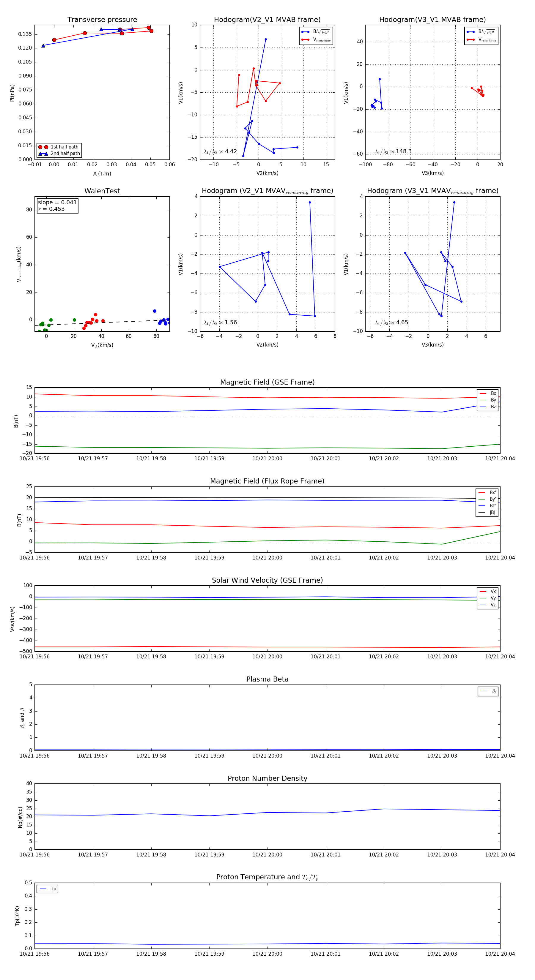Click the "Bx'" legend entry in Flux Rope plot
Viewport: 535px width, 980px height.
(x=487, y=493)
